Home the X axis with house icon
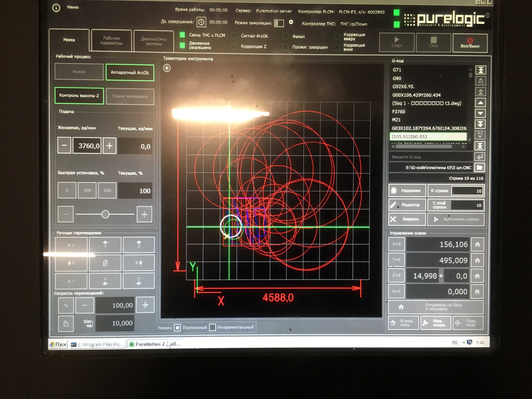This screenshot has height=399, width=532. point(477,244)
